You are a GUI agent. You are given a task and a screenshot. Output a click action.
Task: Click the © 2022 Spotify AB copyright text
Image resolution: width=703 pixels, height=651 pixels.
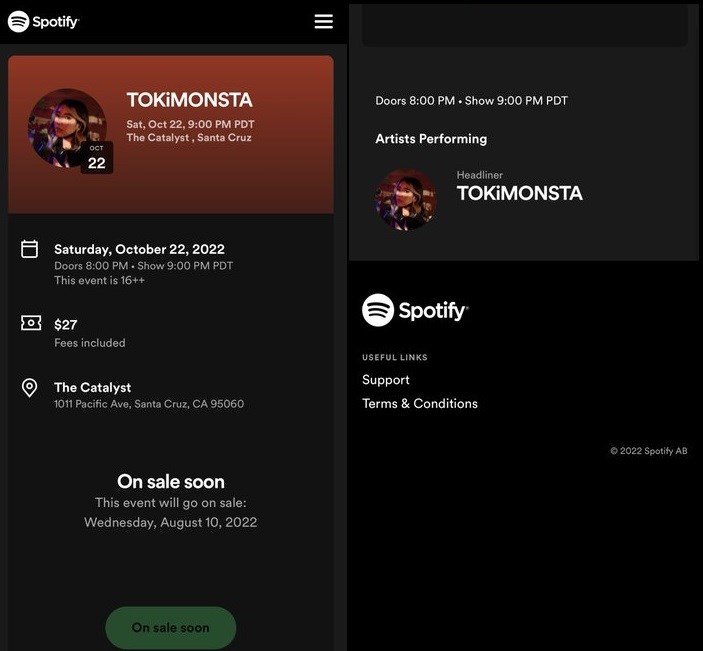[648, 451]
